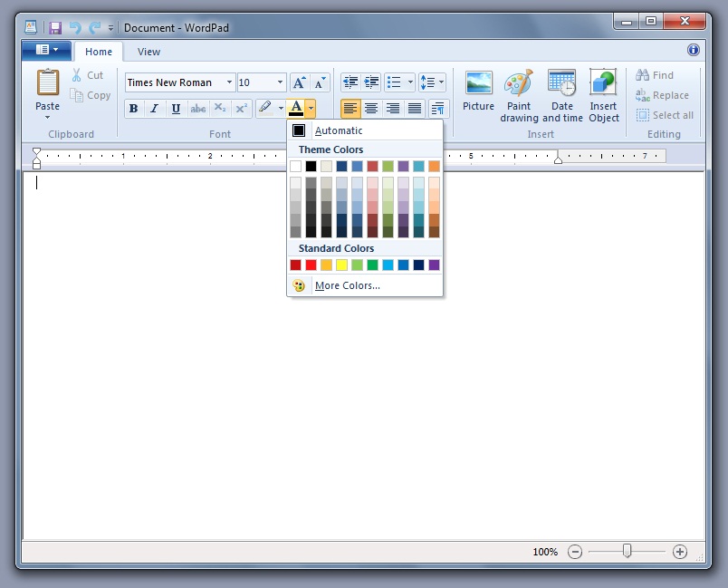Switch to the View tab
This screenshot has height=588, width=728.
point(149,52)
